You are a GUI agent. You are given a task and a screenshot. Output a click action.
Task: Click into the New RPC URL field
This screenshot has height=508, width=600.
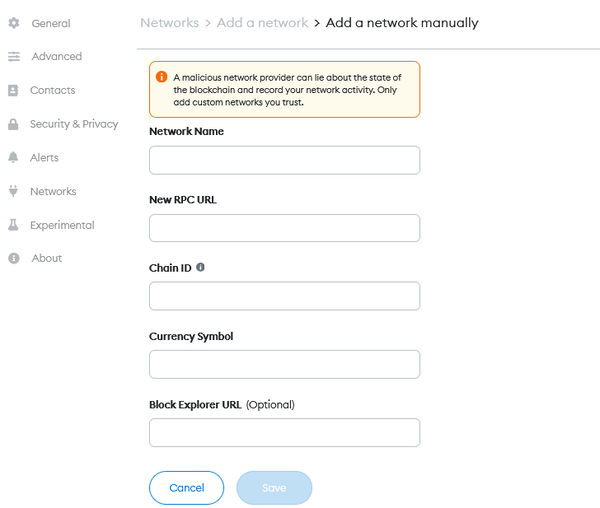click(284, 228)
